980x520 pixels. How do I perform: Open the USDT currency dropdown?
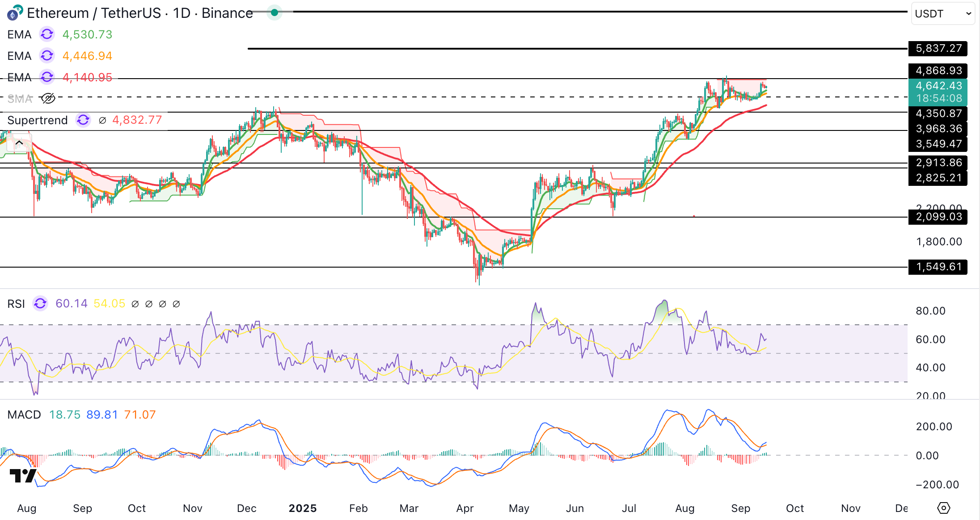point(943,14)
